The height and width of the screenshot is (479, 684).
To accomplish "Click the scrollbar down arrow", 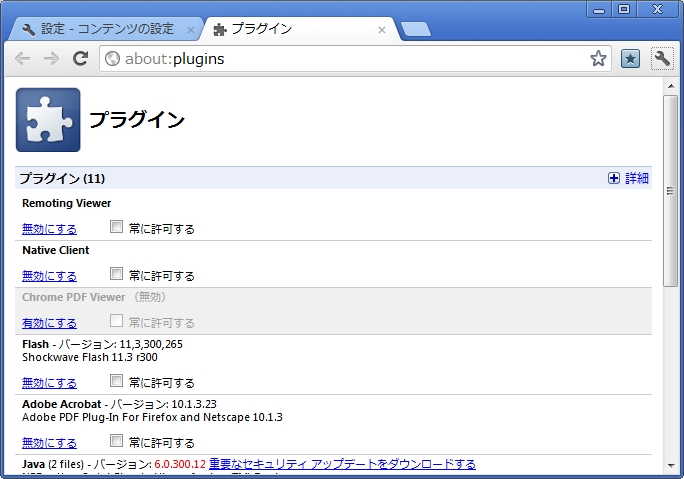I will 671,465.
